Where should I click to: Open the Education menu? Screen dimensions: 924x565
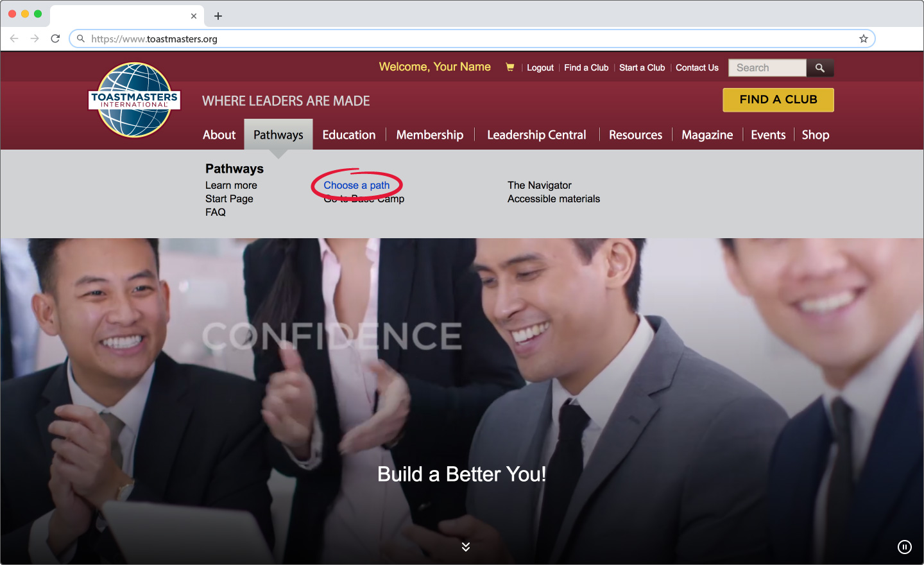tap(348, 135)
